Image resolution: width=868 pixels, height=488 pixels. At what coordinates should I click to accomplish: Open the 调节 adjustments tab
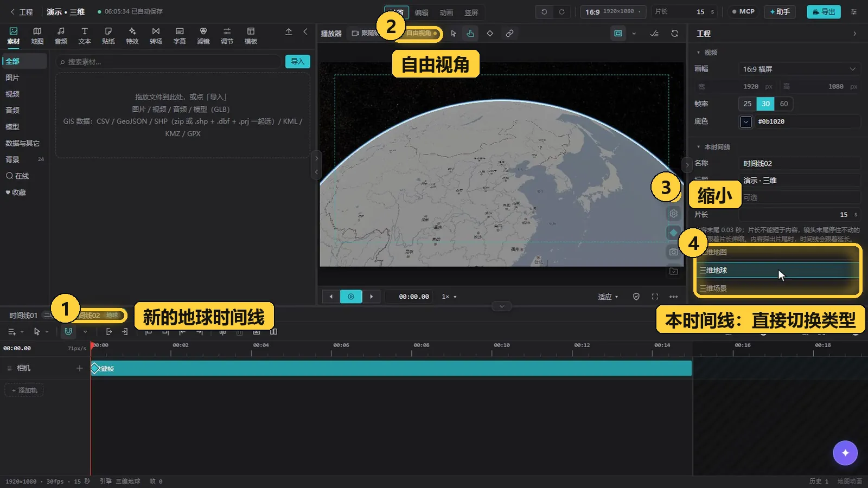227,36
